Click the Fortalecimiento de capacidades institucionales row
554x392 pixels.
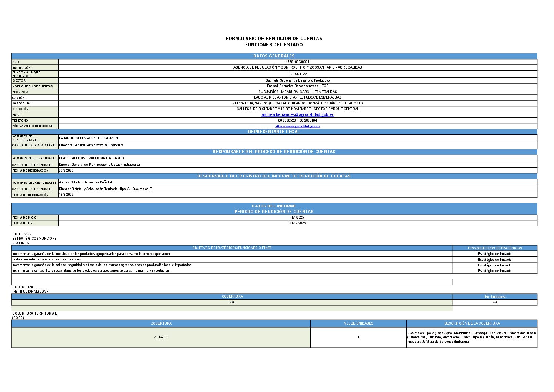[x=46, y=259]
